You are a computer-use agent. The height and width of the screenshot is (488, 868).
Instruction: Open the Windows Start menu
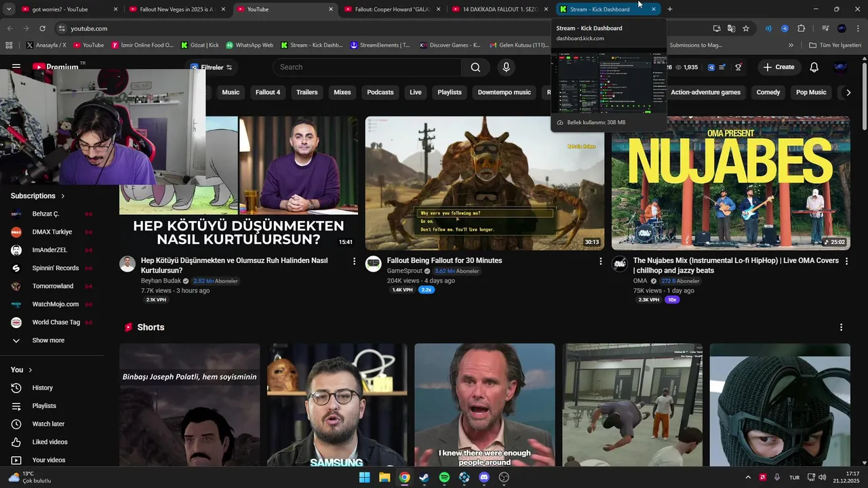click(x=364, y=477)
